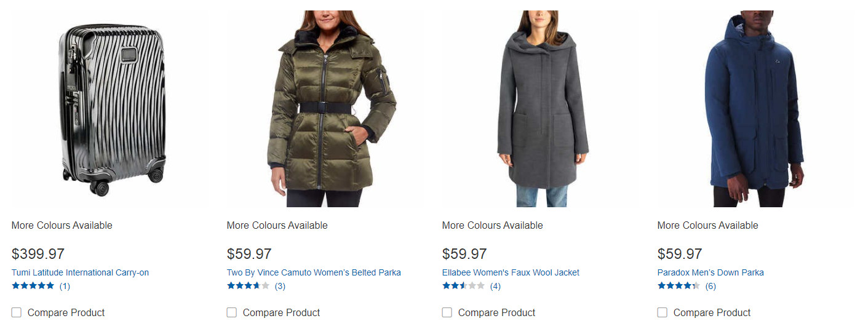Click the Vince Camuto parka star rating
Viewport: 868px width, 329px height.
[x=248, y=286]
